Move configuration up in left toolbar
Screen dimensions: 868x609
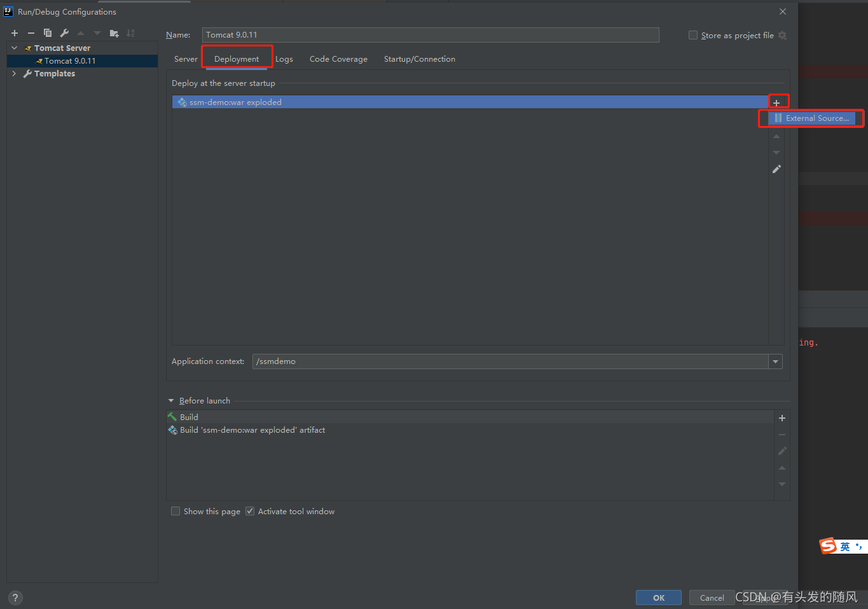tap(81, 33)
